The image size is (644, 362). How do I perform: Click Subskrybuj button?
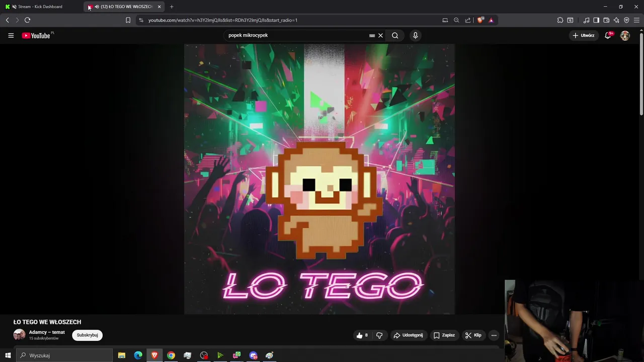pyautogui.click(x=87, y=335)
